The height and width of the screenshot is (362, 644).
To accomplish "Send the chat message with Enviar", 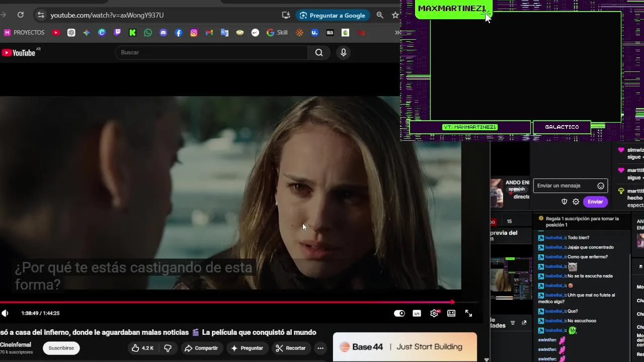I will pyautogui.click(x=595, y=202).
